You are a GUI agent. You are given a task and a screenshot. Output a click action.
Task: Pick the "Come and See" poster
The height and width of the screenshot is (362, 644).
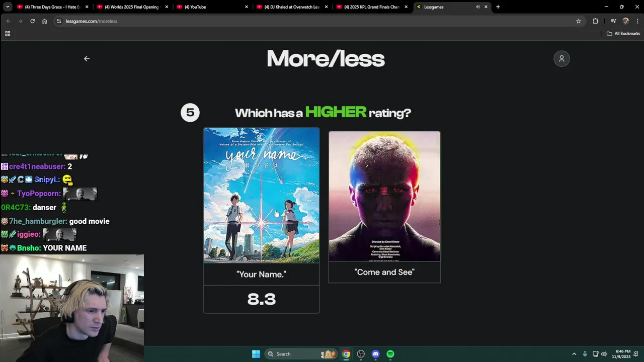384,196
